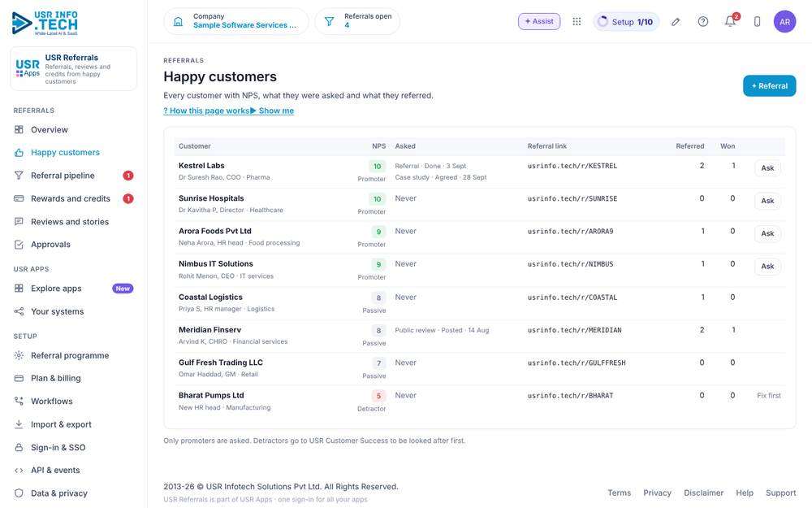Click Ask button for Sunrise Hospitals
This screenshot has width=812, height=508.
coord(767,201)
